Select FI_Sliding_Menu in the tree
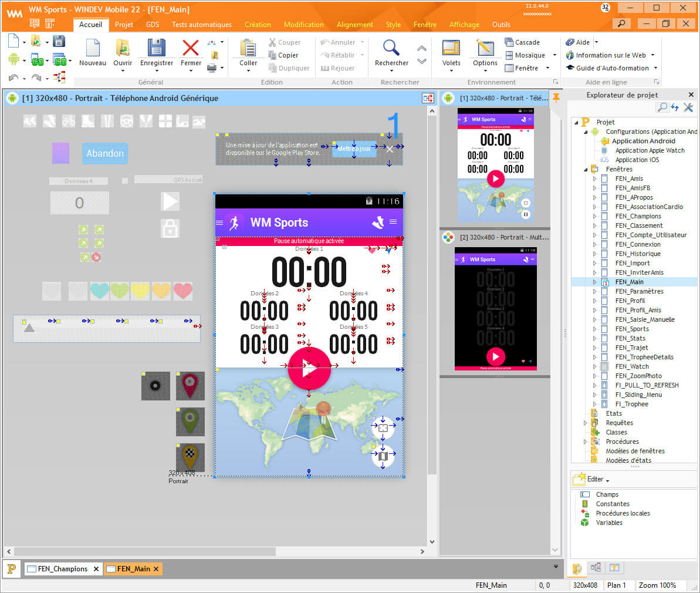Viewport: 700px width, 593px height. point(638,395)
